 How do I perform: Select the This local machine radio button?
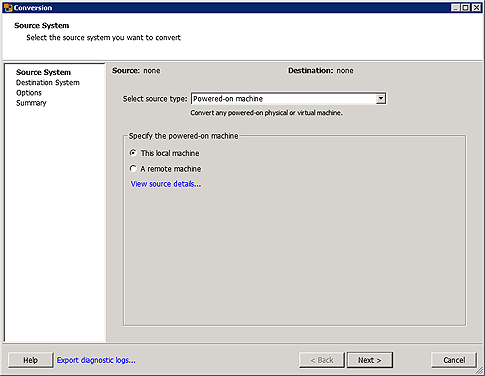[133, 153]
